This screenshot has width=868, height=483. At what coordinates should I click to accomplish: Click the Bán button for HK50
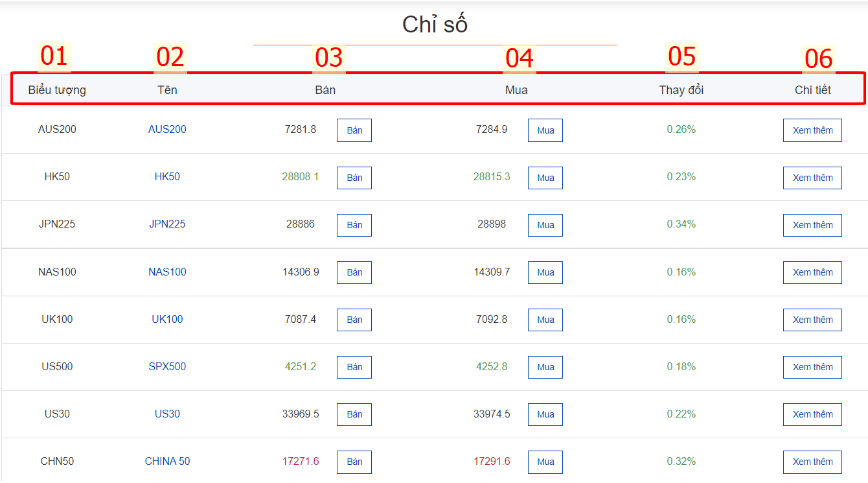[354, 178]
